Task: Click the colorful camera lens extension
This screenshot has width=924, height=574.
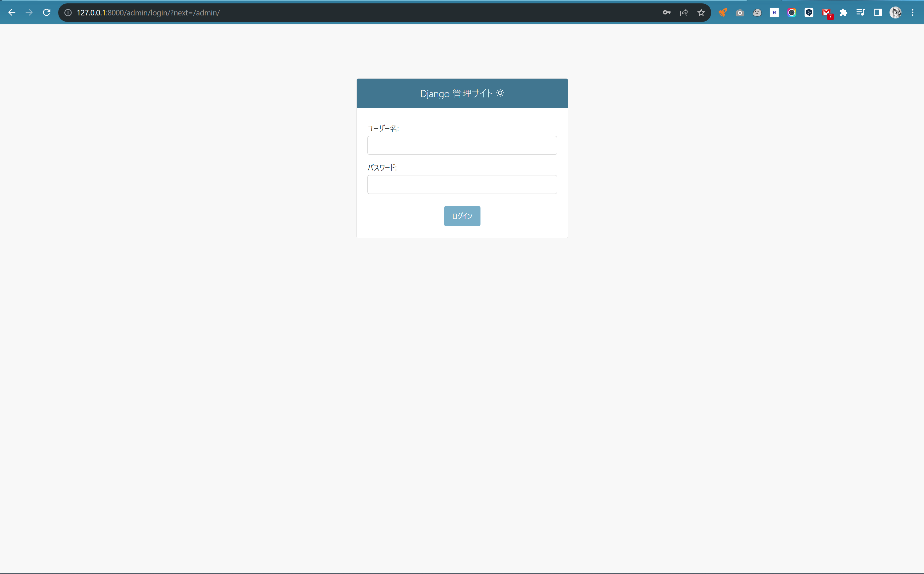Action: pos(792,13)
